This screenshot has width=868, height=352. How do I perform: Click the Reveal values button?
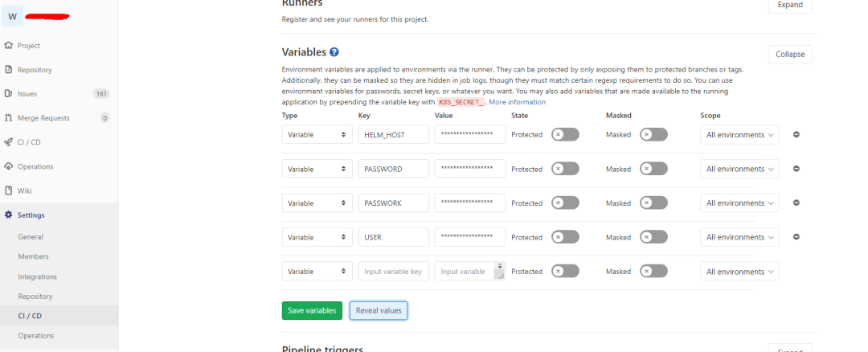379,310
